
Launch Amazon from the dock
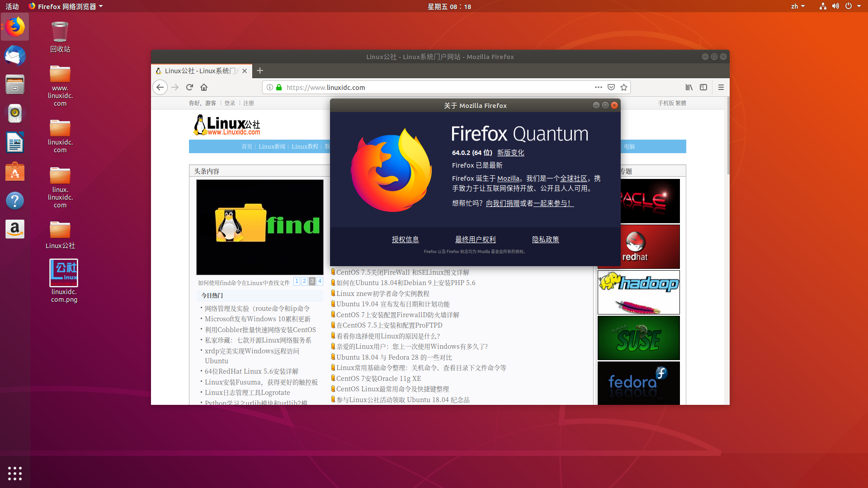pyautogui.click(x=15, y=229)
